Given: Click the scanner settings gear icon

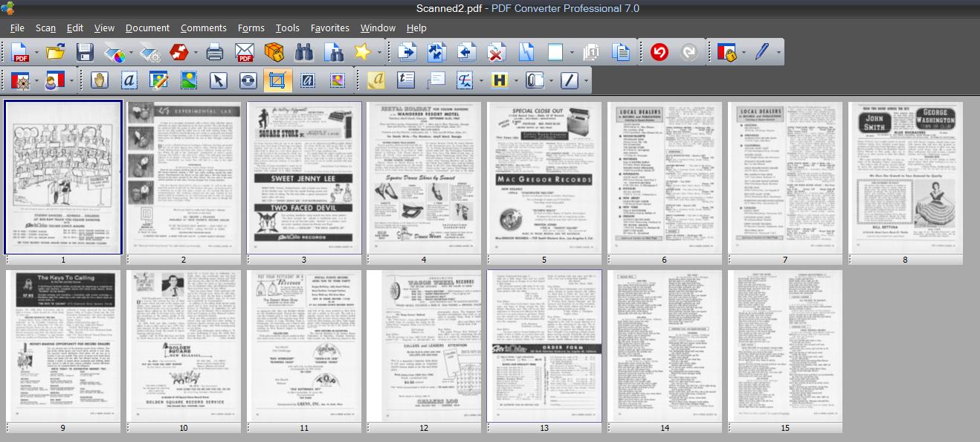Looking at the screenshot, I should (149, 52).
